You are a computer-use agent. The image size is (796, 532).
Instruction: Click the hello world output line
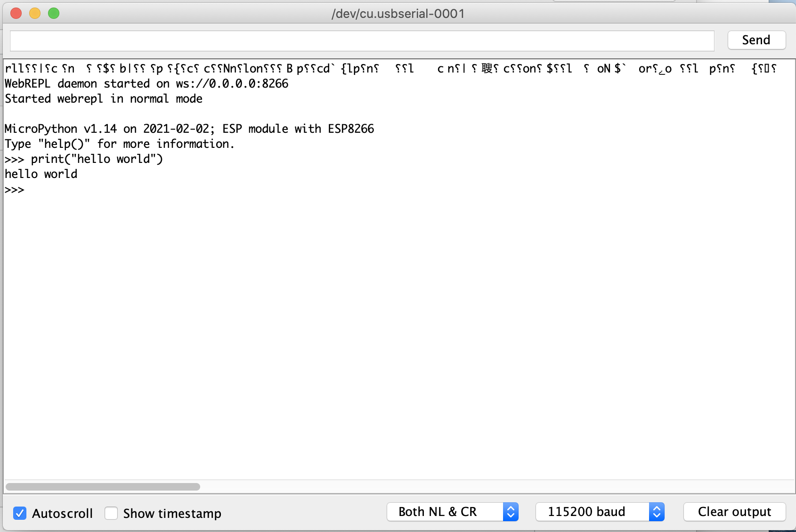[41, 174]
